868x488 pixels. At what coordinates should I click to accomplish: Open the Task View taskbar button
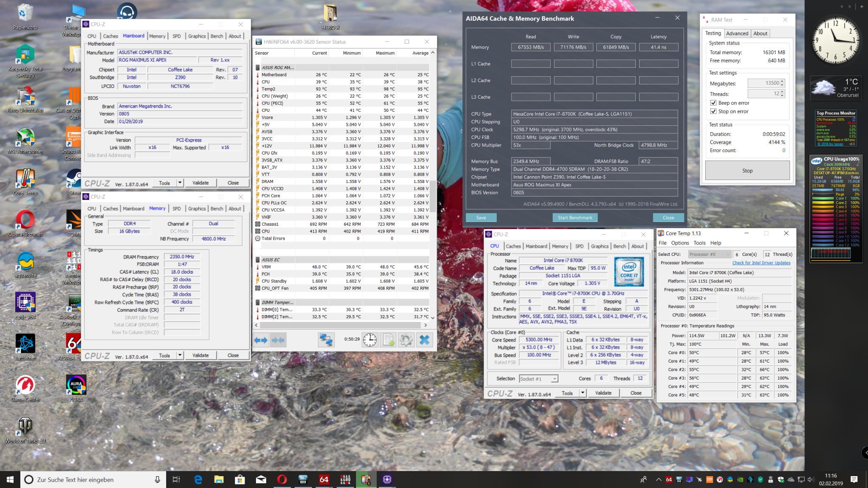pos(176,480)
